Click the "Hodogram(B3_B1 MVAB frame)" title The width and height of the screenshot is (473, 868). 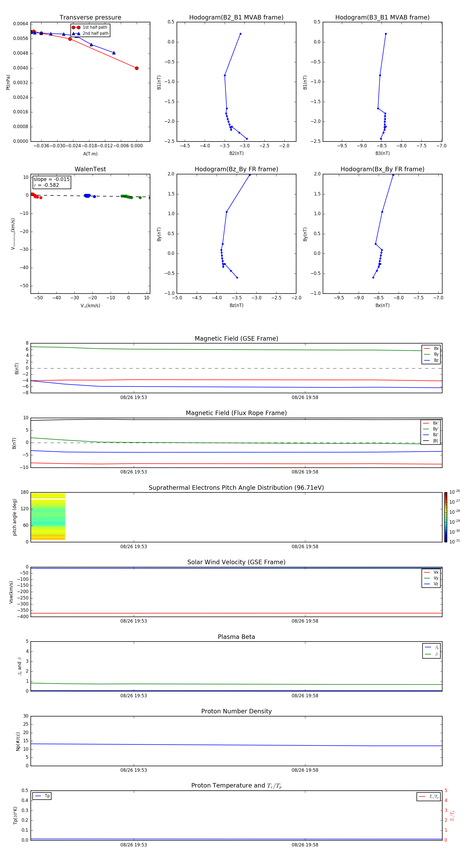coord(382,17)
